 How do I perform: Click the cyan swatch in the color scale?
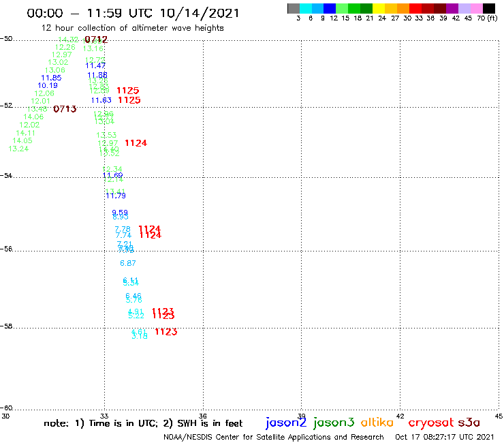pos(306,8)
